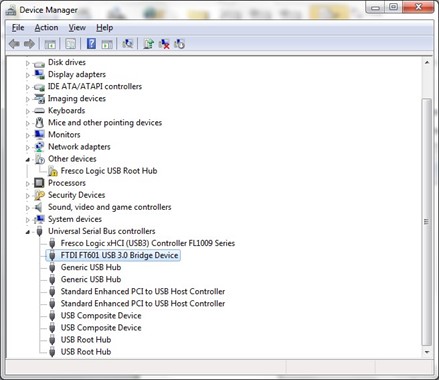The height and width of the screenshot is (380, 439).
Task: Click the Back arrow in the toolbar
Action: click(14, 44)
